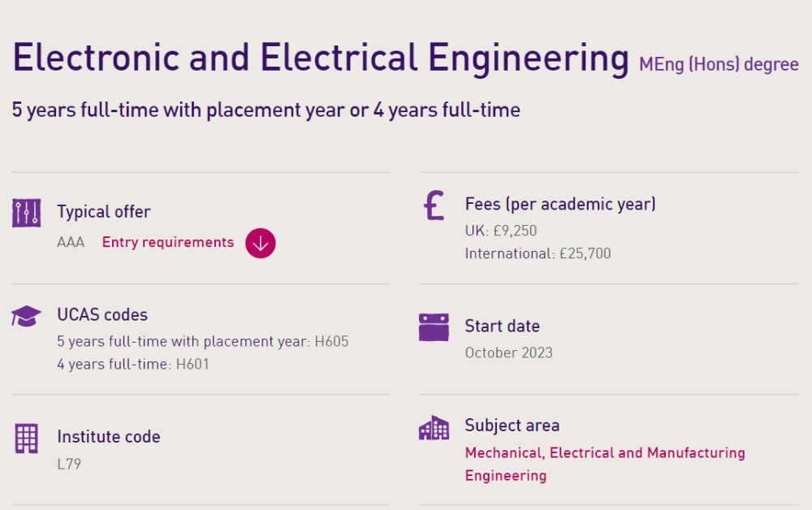Click the UCAS codes heading
This screenshot has width=812, height=510.
point(102,315)
